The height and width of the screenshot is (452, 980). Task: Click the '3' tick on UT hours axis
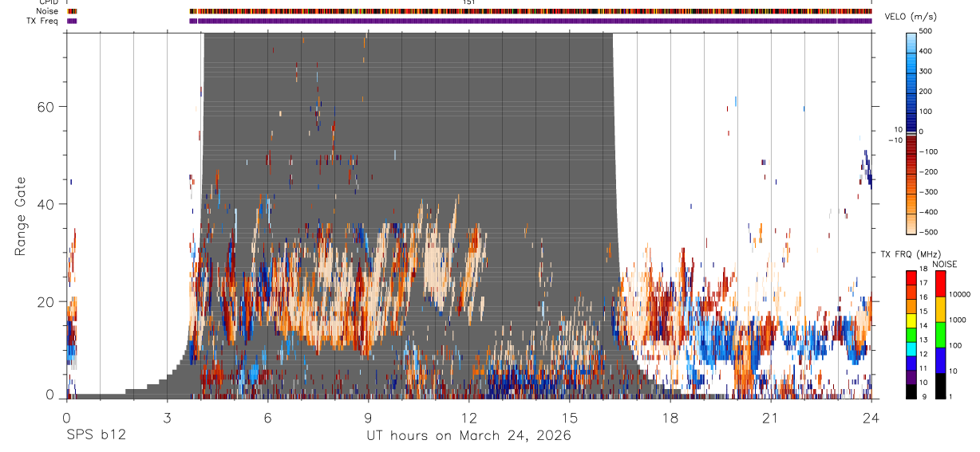[x=167, y=417]
